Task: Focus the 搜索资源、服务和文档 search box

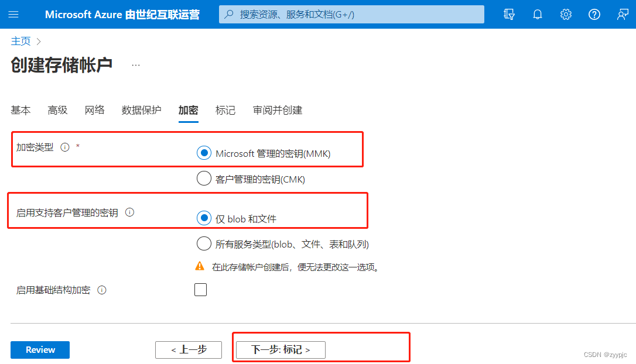Action: pyautogui.click(x=351, y=14)
